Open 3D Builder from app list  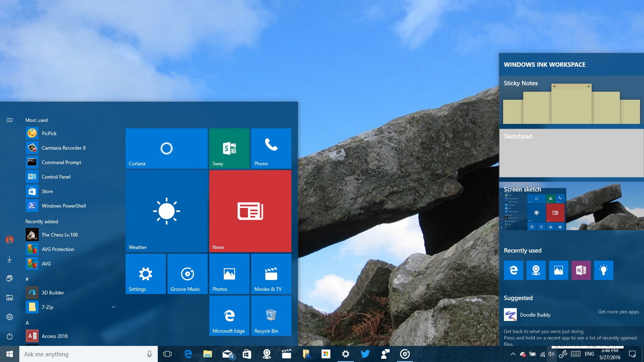coord(71,293)
